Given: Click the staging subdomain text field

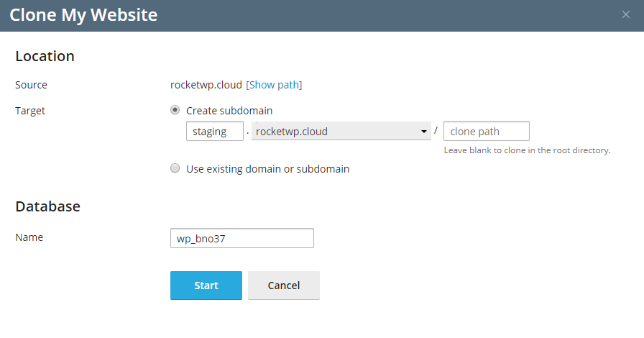Looking at the screenshot, I should point(215,131).
